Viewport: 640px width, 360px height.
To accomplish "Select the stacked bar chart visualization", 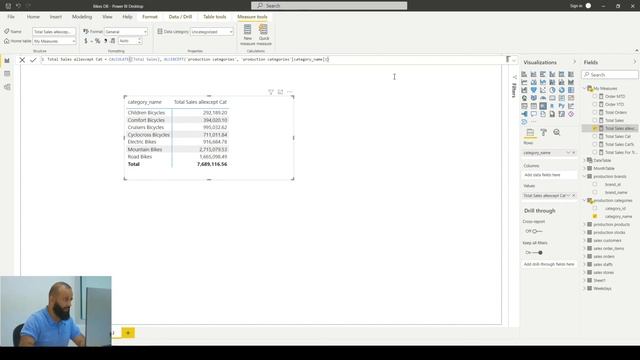I will (524, 74).
